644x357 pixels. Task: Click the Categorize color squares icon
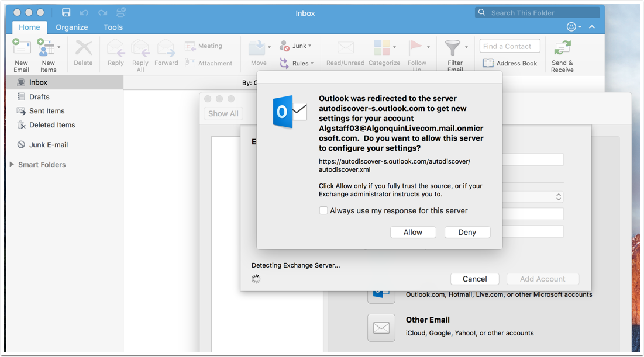coord(382,48)
